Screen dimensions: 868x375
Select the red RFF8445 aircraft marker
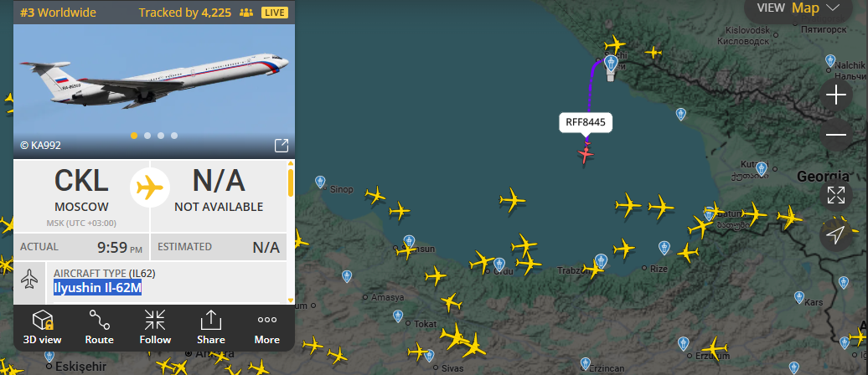[x=586, y=153]
